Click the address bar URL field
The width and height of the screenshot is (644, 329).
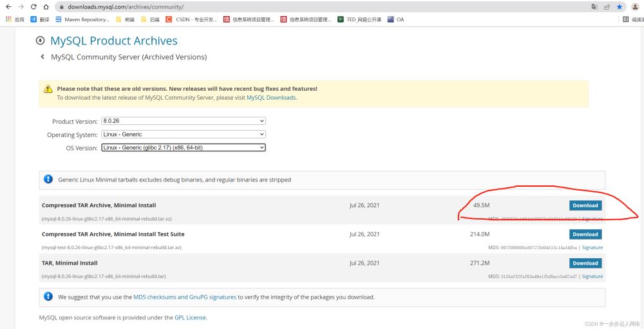pyautogui.click(x=258, y=6)
